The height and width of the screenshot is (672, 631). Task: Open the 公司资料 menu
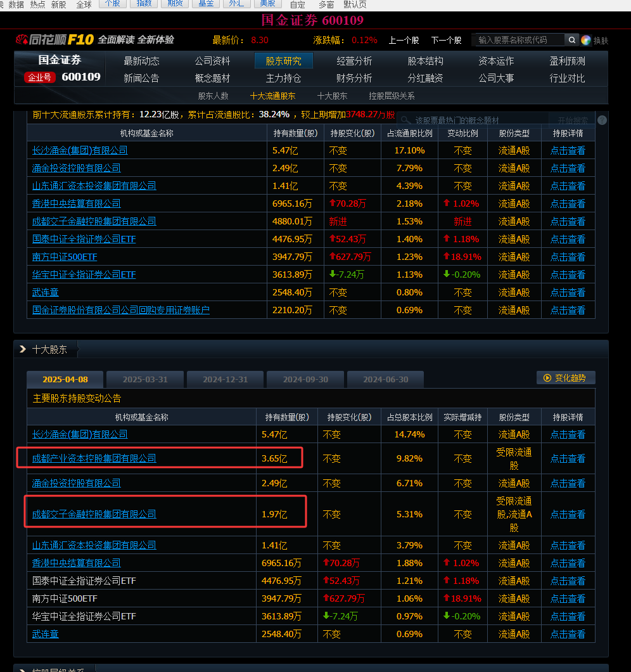point(212,61)
